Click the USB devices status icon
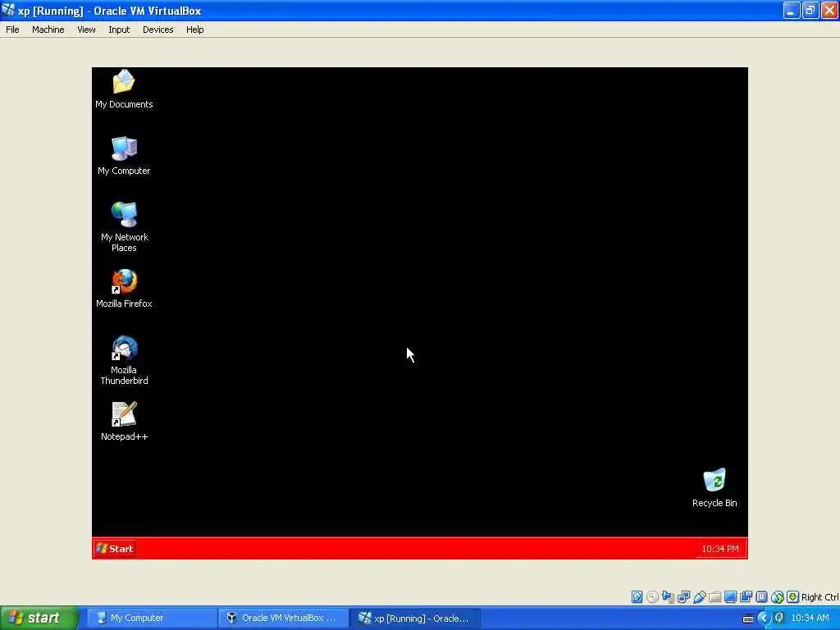Image resolution: width=840 pixels, height=630 pixels. 699,597
